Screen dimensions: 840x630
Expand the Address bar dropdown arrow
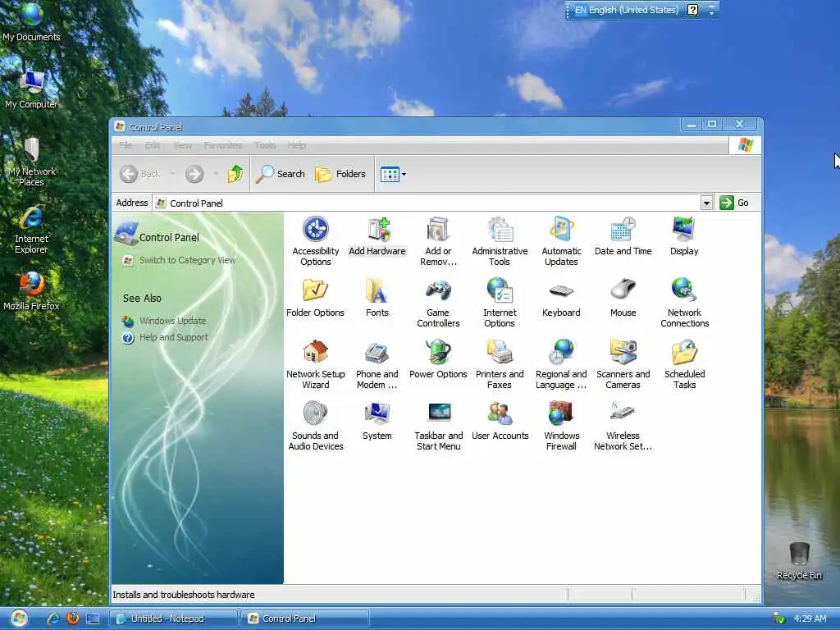pos(706,203)
